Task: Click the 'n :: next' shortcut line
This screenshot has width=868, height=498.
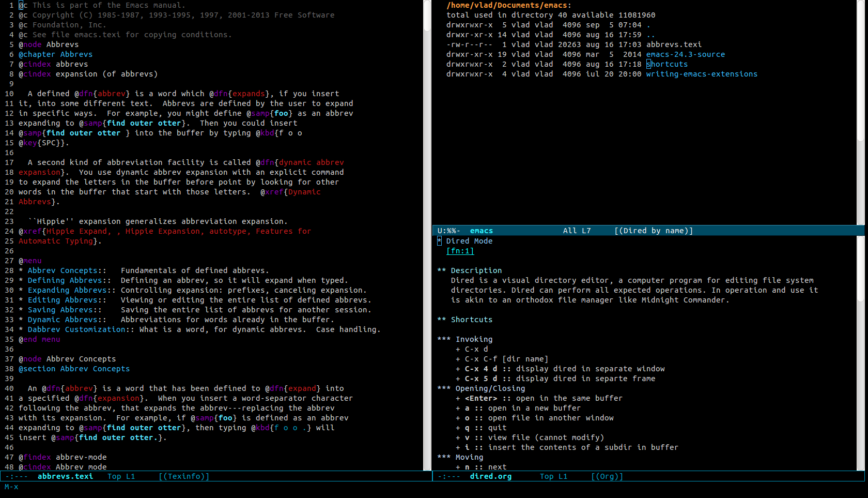Action: coord(481,467)
